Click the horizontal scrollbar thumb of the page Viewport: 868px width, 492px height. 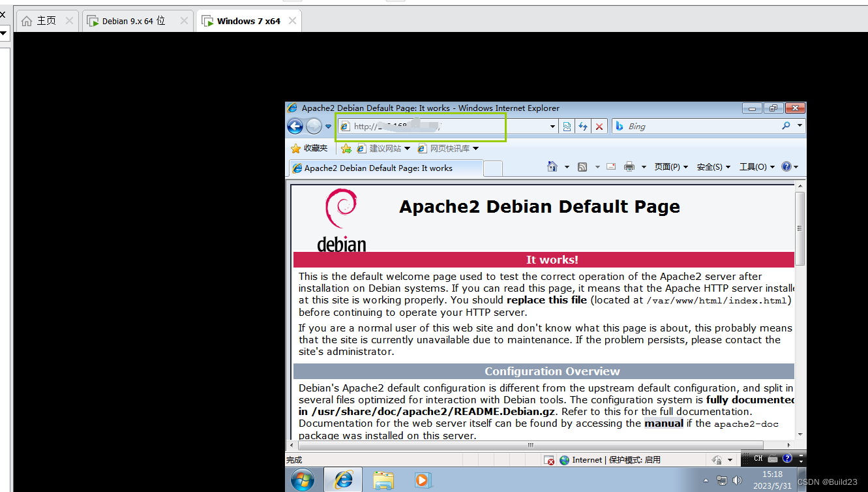click(x=531, y=445)
